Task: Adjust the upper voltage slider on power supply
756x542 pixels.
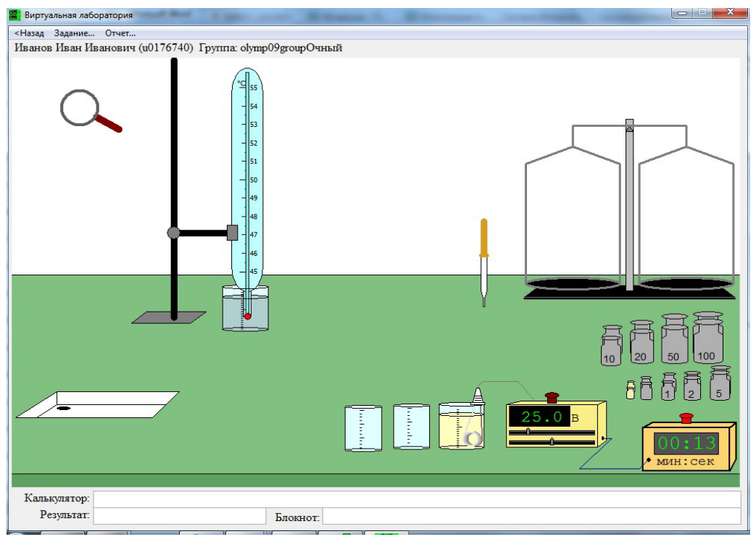Action: click(x=528, y=432)
